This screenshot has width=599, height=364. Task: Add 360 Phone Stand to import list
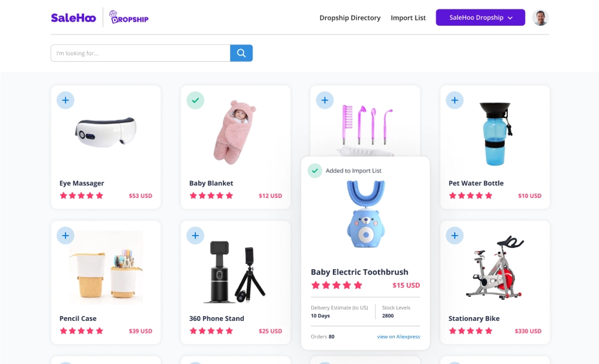(195, 235)
